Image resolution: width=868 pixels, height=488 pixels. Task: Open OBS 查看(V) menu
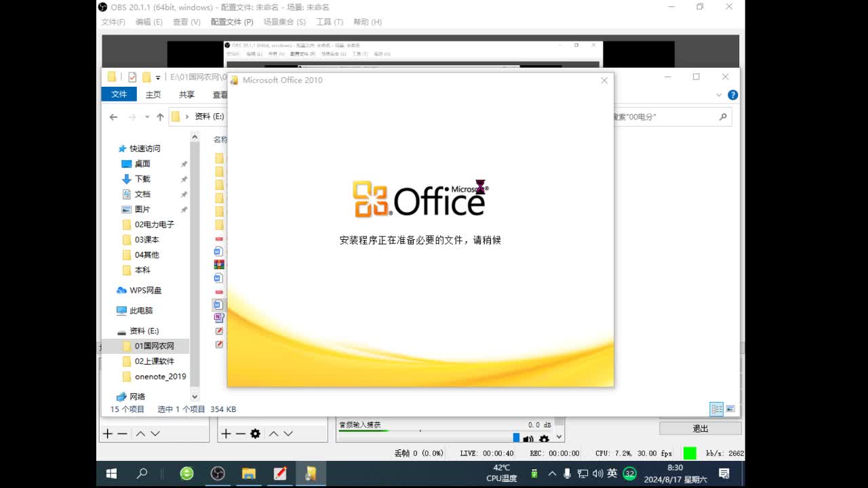(186, 22)
